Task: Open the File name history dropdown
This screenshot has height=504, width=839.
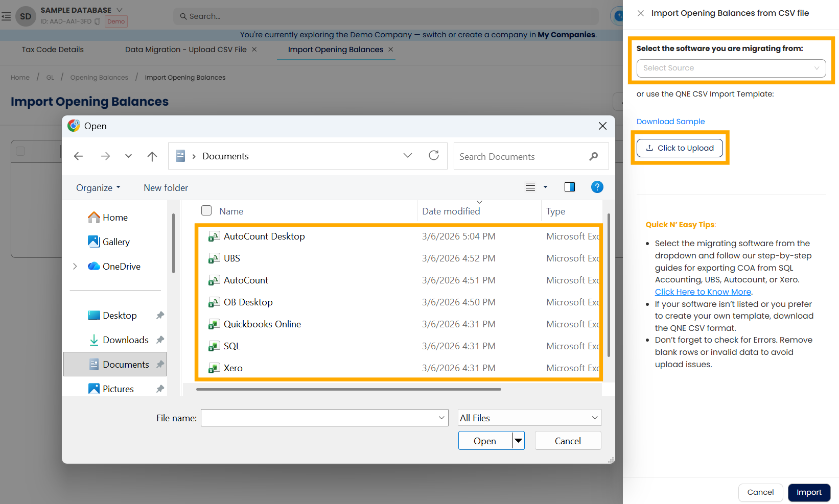Action: pos(442,418)
